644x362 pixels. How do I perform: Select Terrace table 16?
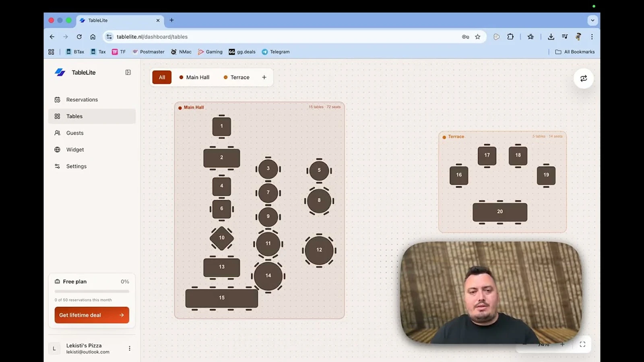coord(459,175)
